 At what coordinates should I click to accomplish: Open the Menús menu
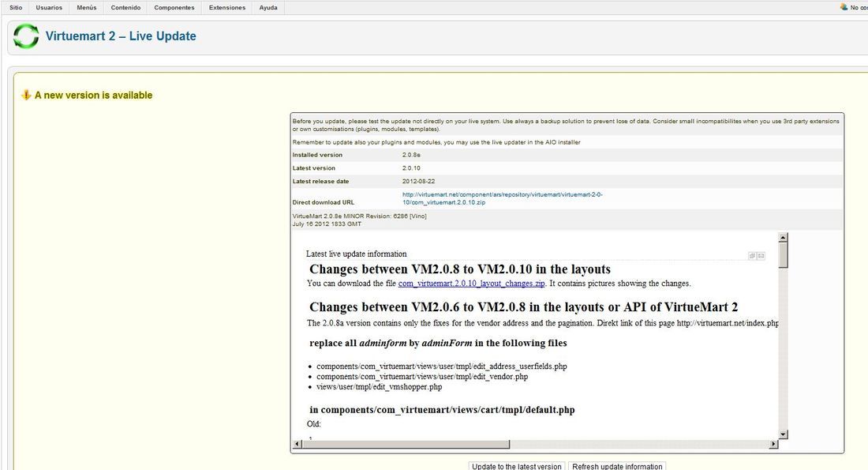coord(86,8)
